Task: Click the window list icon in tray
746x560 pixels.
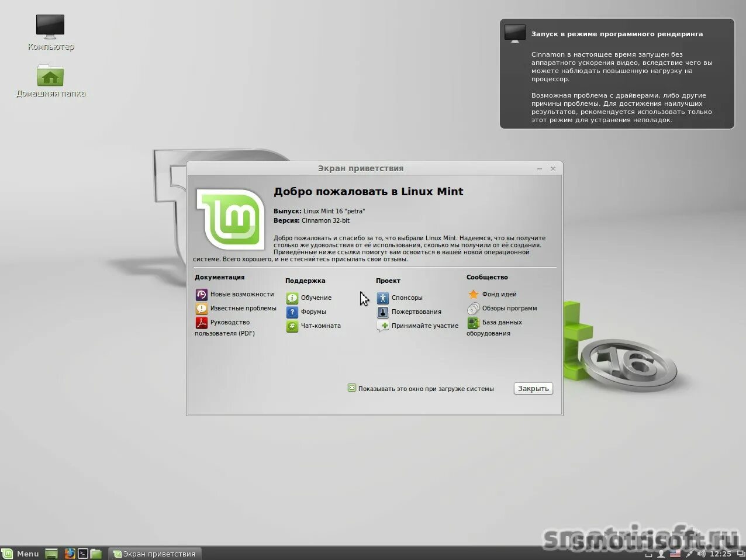Action: tap(740, 553)
